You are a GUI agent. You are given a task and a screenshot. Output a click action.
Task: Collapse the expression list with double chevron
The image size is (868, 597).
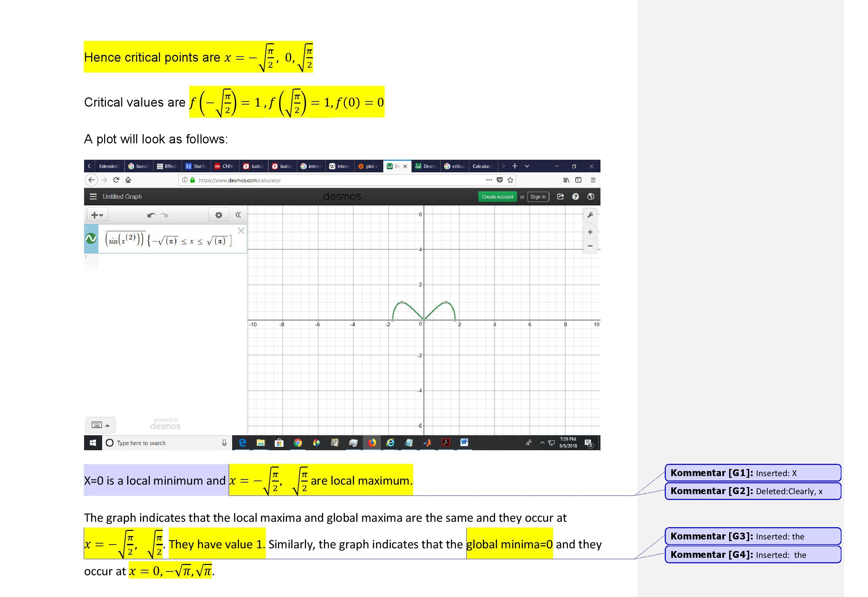238,215
